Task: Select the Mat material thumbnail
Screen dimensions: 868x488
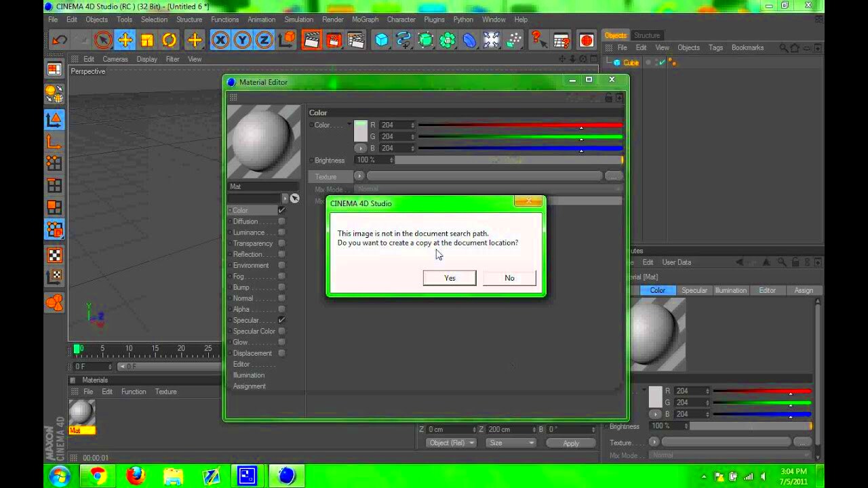Action: pos(82,413)
